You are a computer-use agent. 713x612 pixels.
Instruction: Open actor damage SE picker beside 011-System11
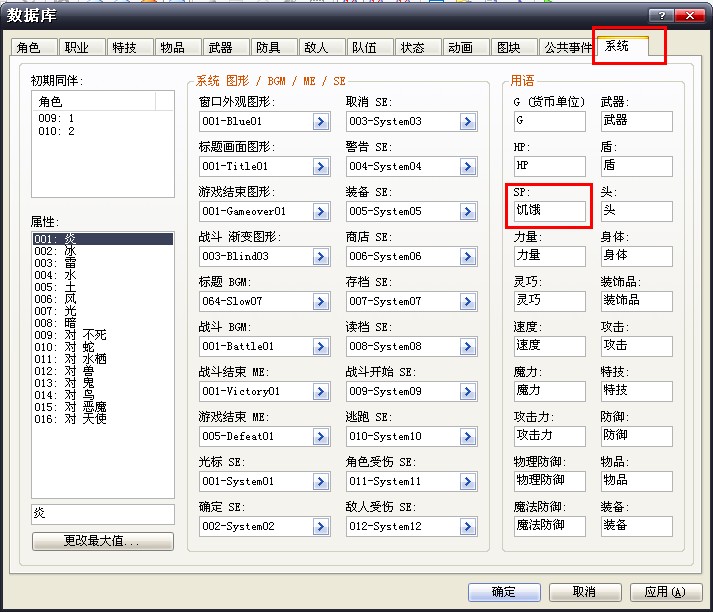pos(468,482)
